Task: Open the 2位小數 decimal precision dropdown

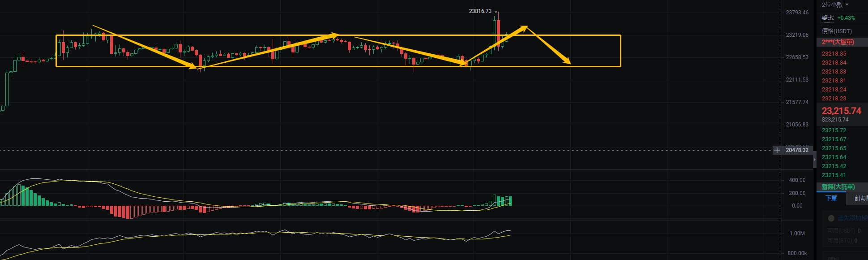Action: coord(835,4)
